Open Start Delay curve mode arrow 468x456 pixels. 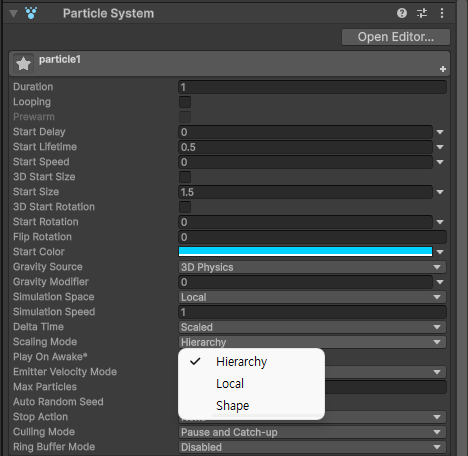(440, 132)
